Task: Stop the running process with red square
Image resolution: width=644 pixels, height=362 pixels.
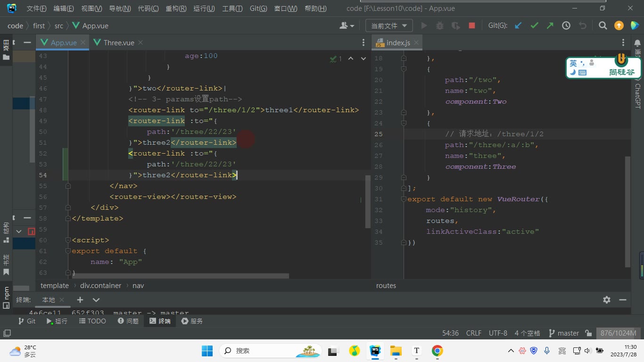Action: [472, 26]
